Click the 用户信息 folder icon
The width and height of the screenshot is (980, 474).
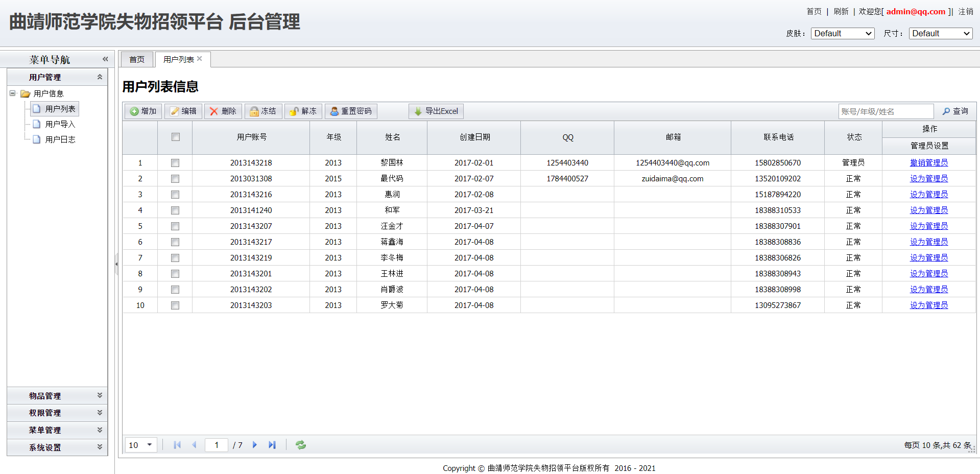point(25,93)
